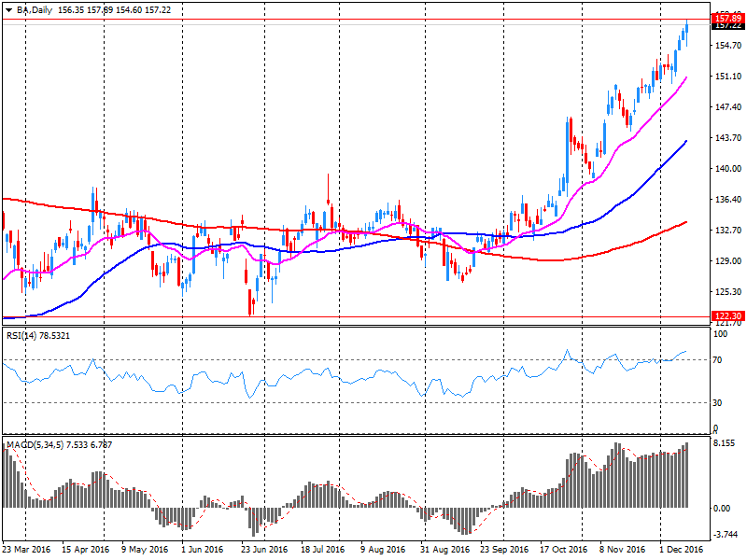Click the 125.30 price axis value
This screenshot has width=747, height=560.
(728, 291)
